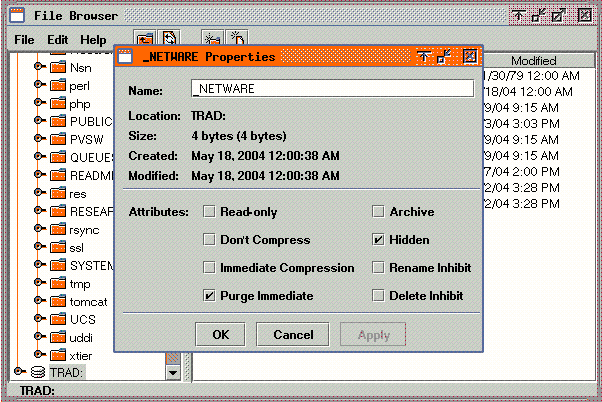Screen dimensions: 602x402
Task: Click the new folder toolbar icon
Action: (212, 38)
